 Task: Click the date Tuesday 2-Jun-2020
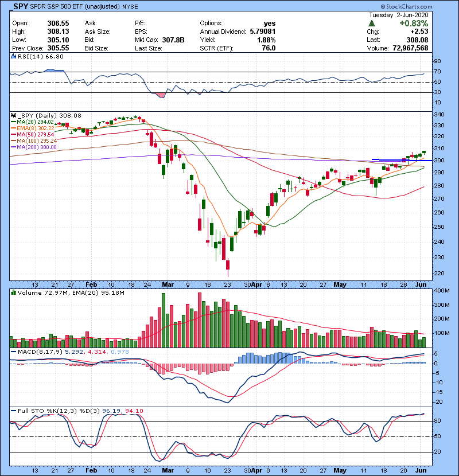coord(399,15)
